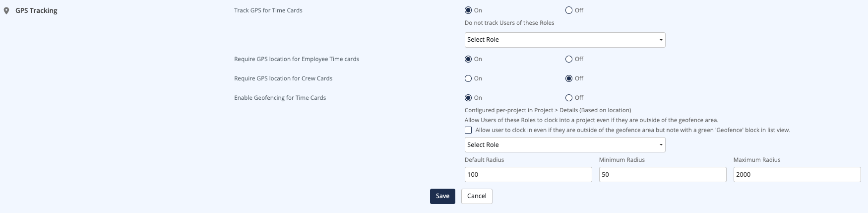Click the caret on the second Select Role dropdown
This screenshot has height=213, width=868.
pyautogui.click(x=661, y=145)
